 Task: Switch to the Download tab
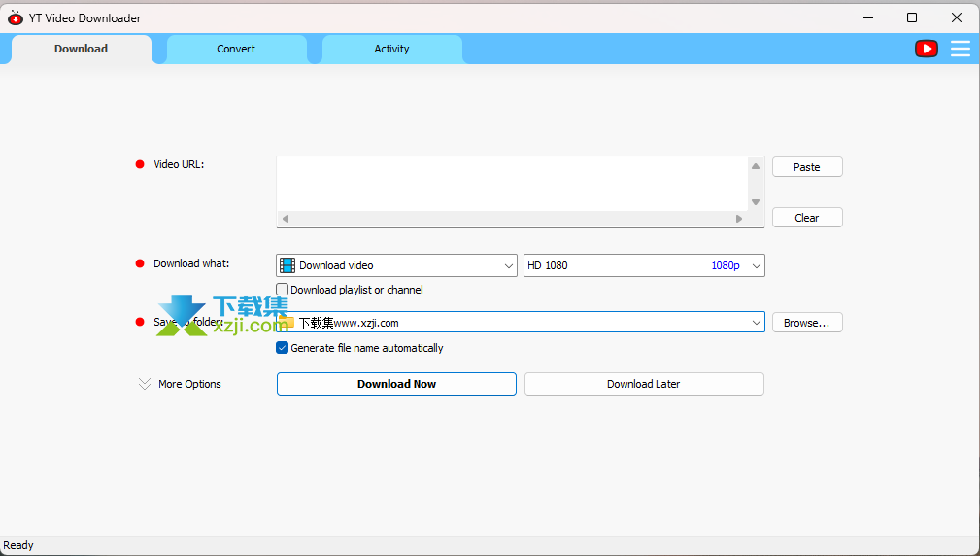tap(82, 49)
